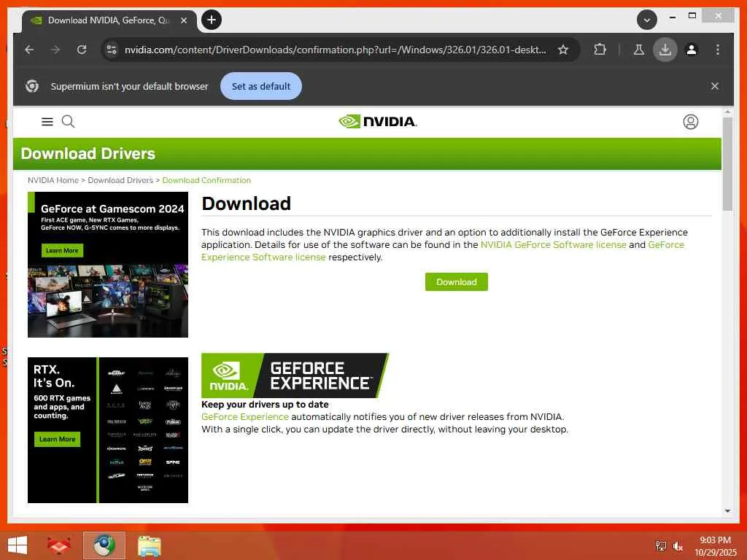Open a new browser tab
747x560 pixels.
[x=212, y=20]
